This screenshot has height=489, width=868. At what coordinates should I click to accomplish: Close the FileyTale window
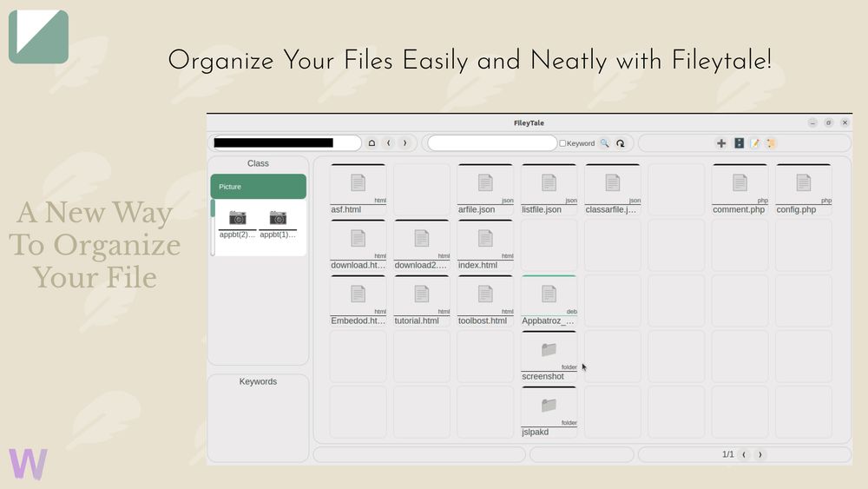845,123
